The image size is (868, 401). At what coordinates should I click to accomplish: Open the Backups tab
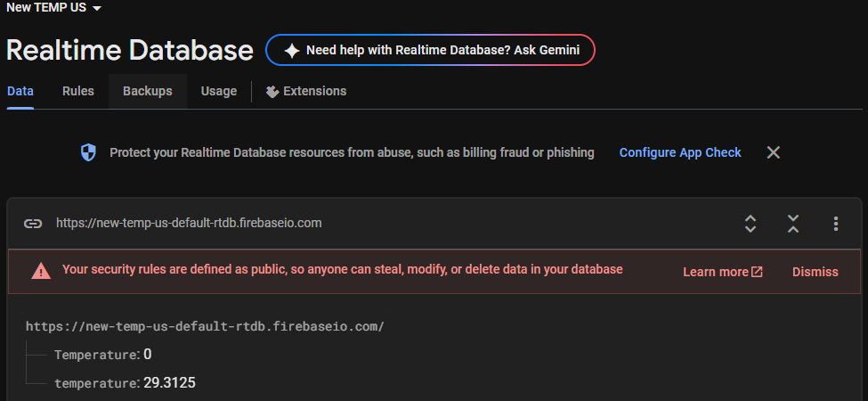point(148,91)
